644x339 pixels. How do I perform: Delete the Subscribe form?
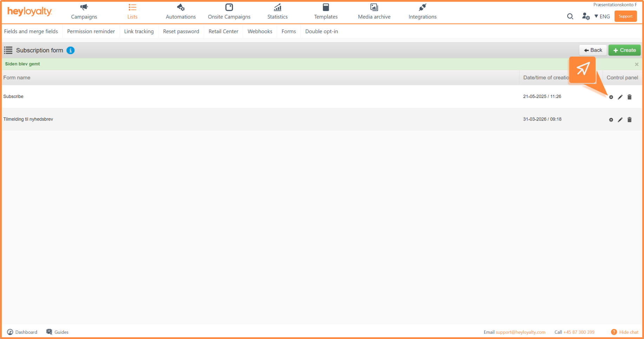629,97
